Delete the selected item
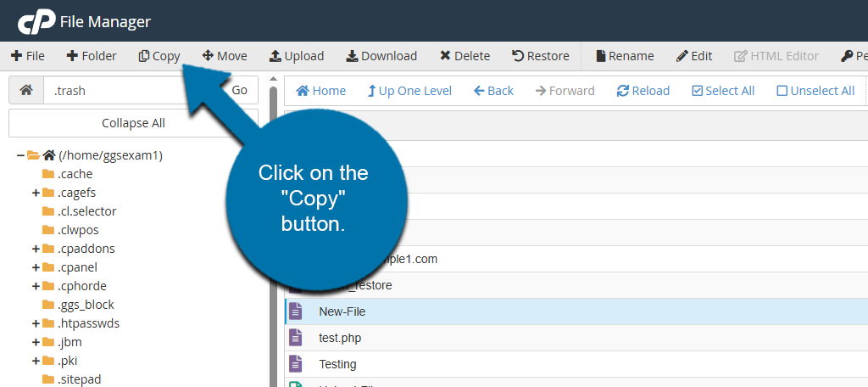868x387 pixels. (465, 56)
